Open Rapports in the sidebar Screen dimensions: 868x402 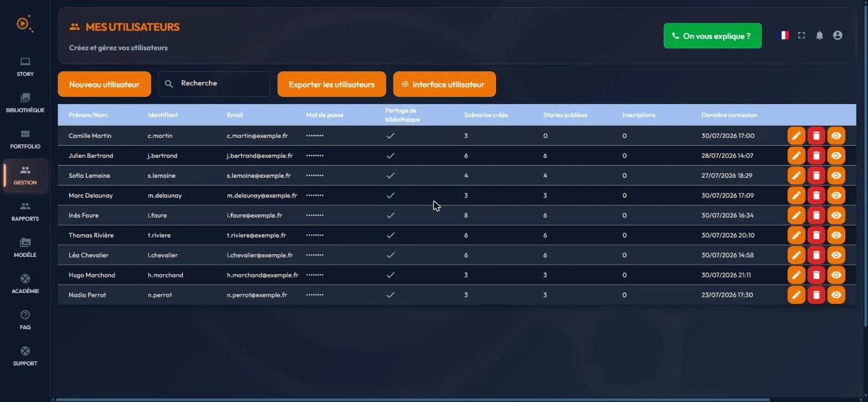pyautogui.click(x=25, y=212)
